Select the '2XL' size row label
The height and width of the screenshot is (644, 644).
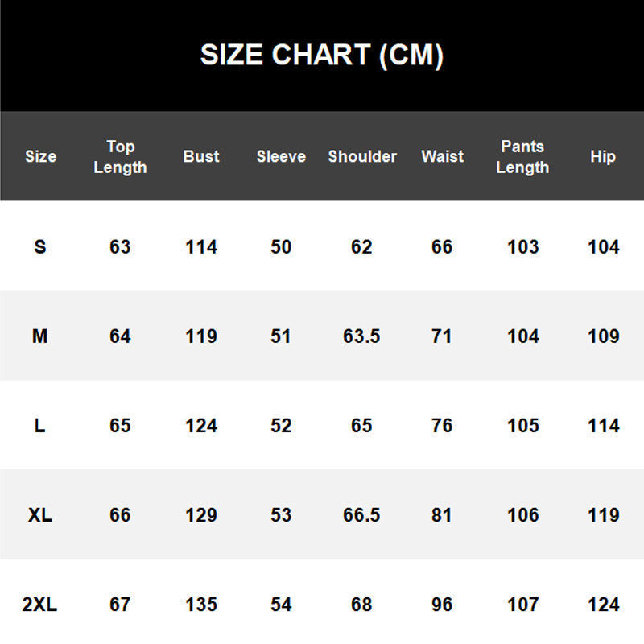40,604
